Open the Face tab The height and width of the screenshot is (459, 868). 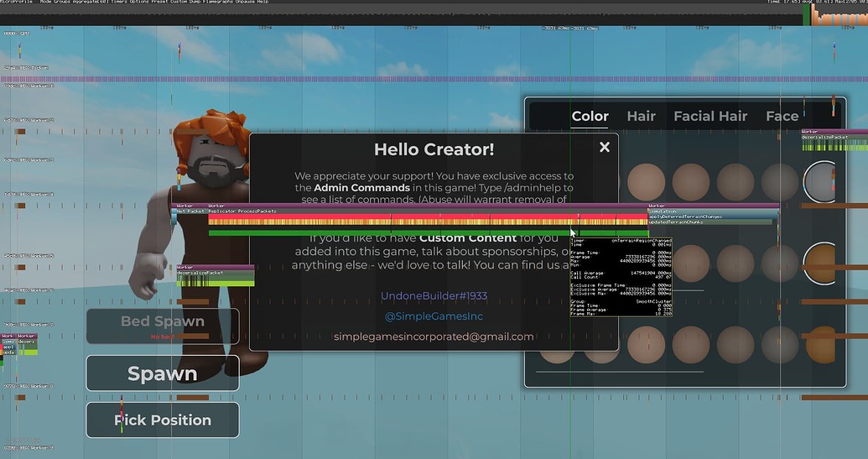tap(782, 117)
